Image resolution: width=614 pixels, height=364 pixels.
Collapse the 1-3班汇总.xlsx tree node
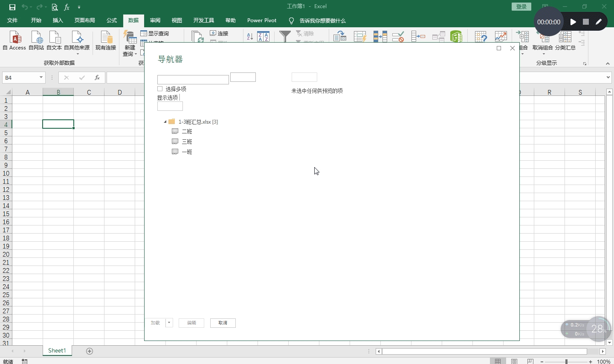pos(165,122)
